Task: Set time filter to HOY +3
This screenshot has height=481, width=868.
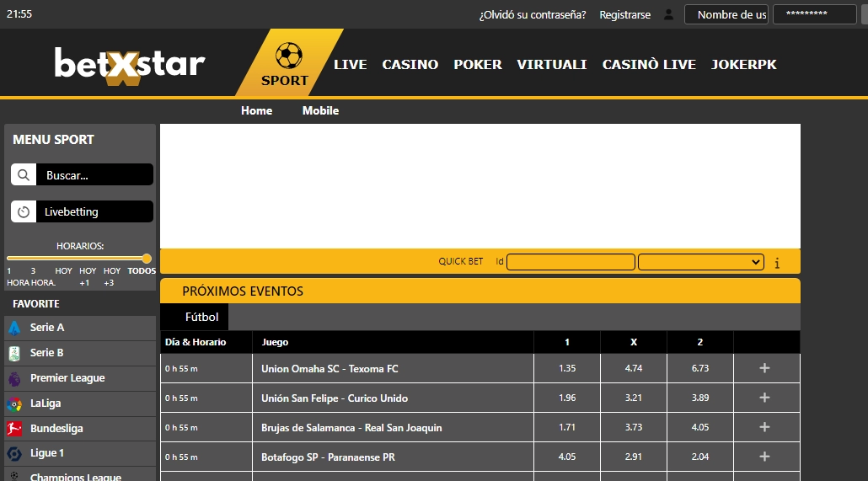Action: click(112, 277)
